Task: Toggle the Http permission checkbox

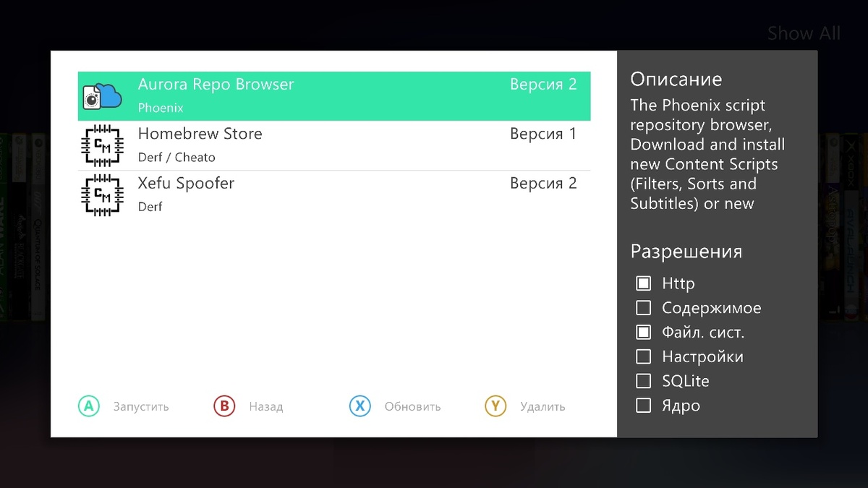Action: click(643, 283)
